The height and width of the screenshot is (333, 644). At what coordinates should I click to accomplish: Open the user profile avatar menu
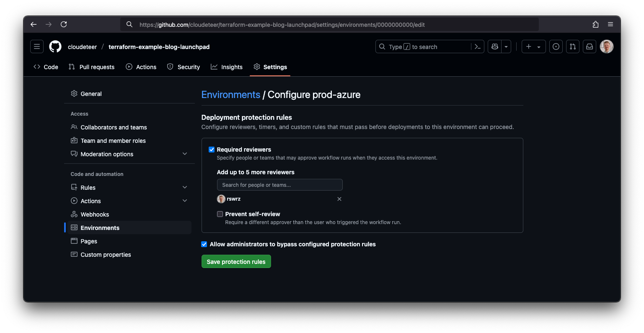pos(607,46)
